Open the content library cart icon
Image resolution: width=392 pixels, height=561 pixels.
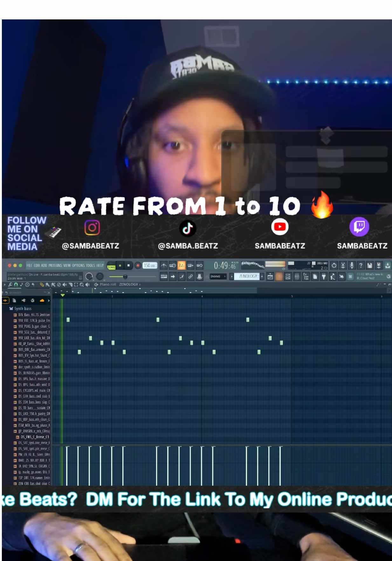pyautogui.click(x=350, y=276)
